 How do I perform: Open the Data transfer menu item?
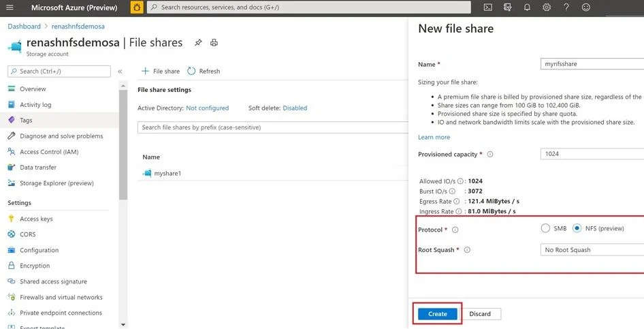coord(38,167)
